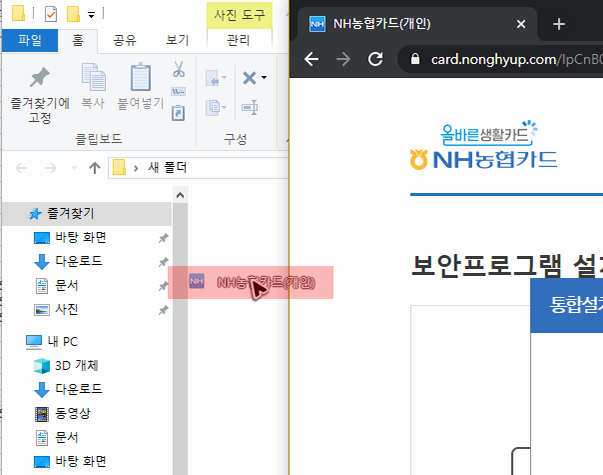Click the Rename icon in ribbon
603x475 pixels.
(250, 107)
